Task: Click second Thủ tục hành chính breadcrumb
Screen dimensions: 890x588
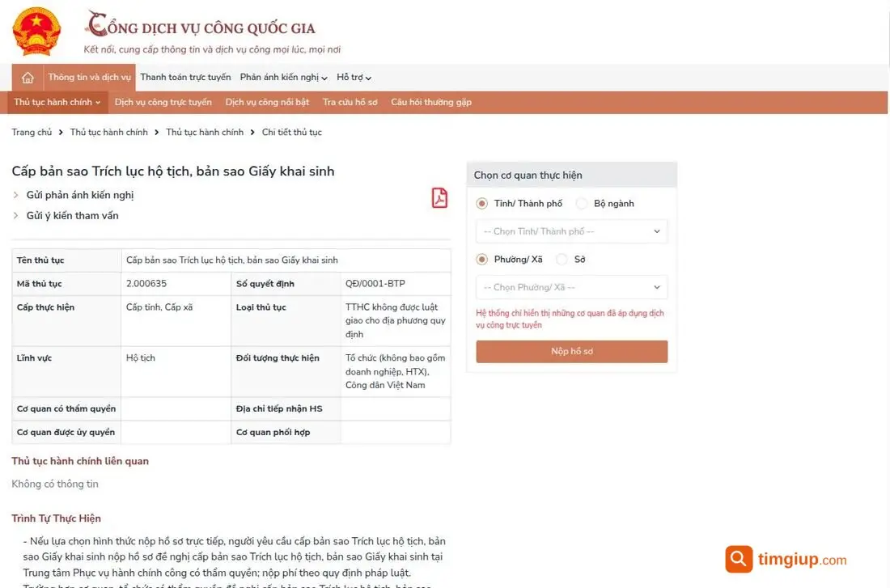Action: tap(205, 133)
